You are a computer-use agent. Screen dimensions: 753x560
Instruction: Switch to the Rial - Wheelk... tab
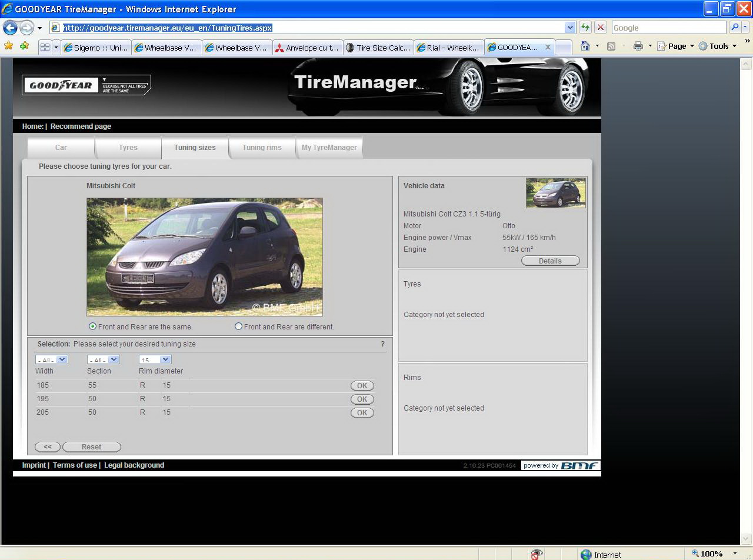click(x=449, y=48)
